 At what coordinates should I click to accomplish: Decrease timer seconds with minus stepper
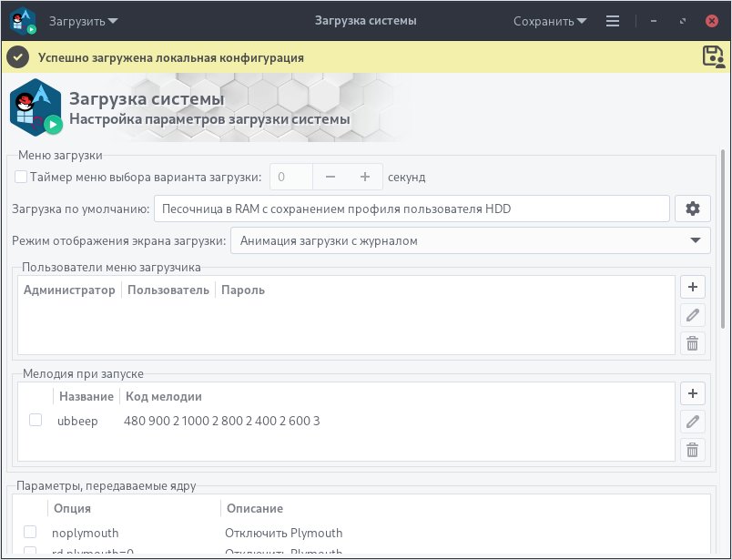[330, 177]
